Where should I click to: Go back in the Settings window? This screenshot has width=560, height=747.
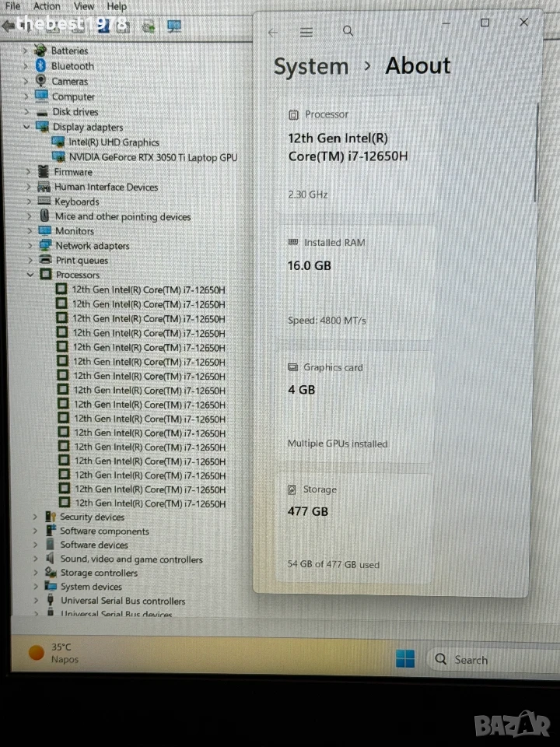[273, 33]
